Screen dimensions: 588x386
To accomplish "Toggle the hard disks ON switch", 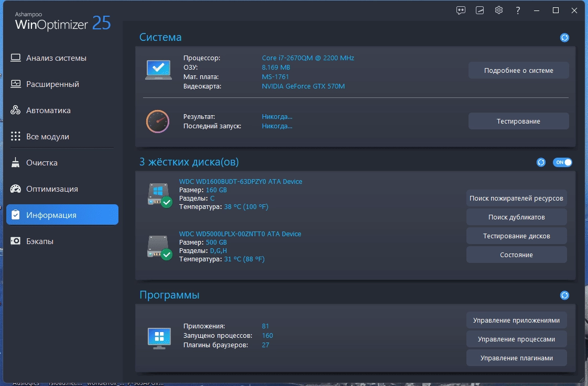I will click(x=562, y=162).
